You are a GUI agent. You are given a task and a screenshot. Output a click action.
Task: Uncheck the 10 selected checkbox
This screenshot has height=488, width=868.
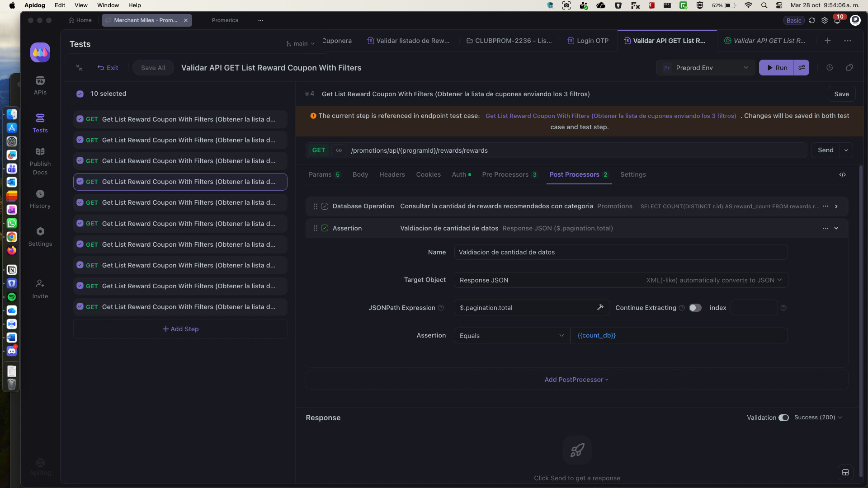[x=80, y=94]
